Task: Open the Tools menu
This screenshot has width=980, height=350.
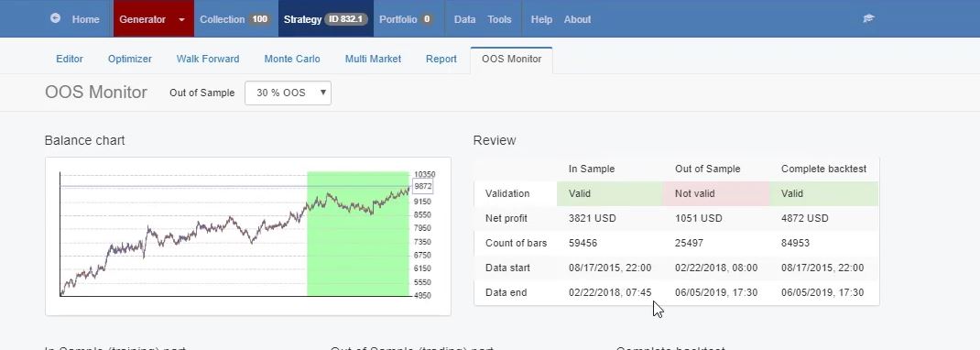Action: click(499, 19)
